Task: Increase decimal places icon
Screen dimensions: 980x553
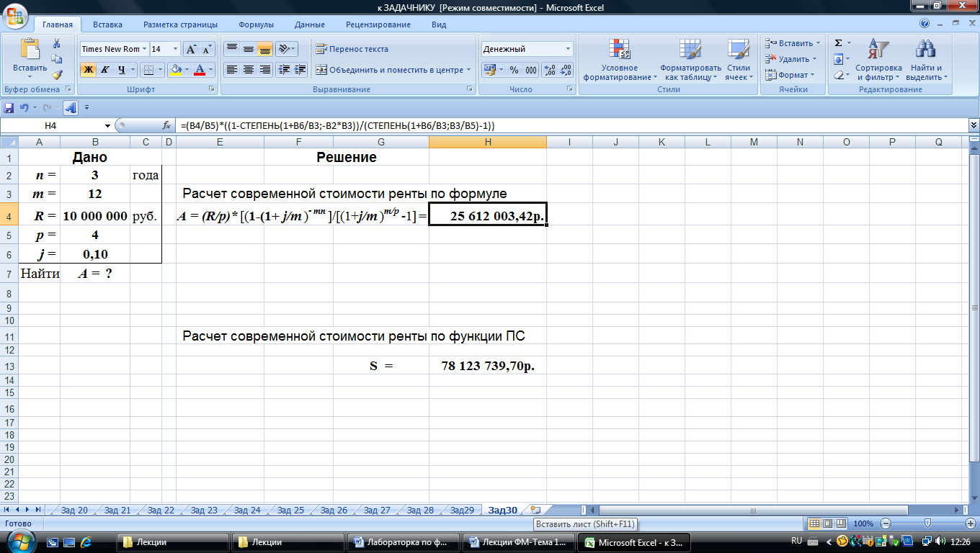Action: pyautogui.click(x=549, y=70)
